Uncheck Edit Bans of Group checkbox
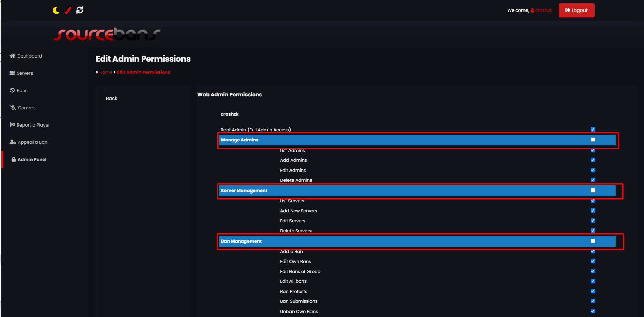This screenshot has width=644, height=317. pos(593,271)
